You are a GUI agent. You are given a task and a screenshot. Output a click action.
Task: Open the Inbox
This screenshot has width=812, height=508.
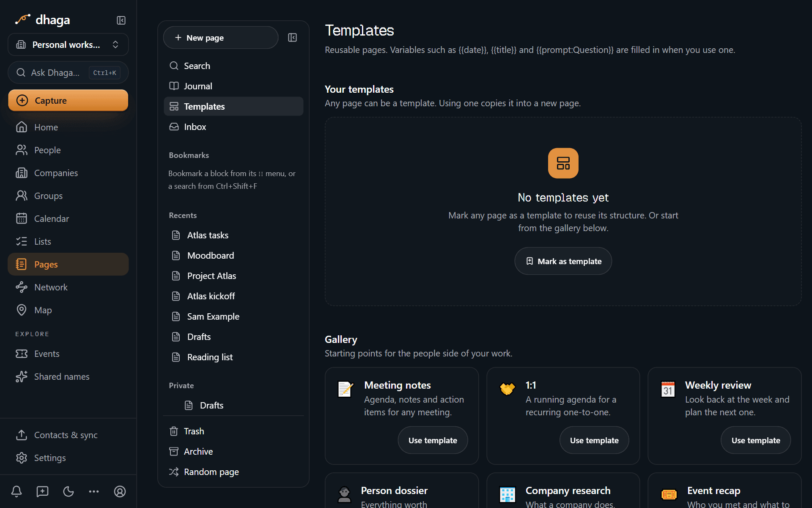tap(233, 127)
